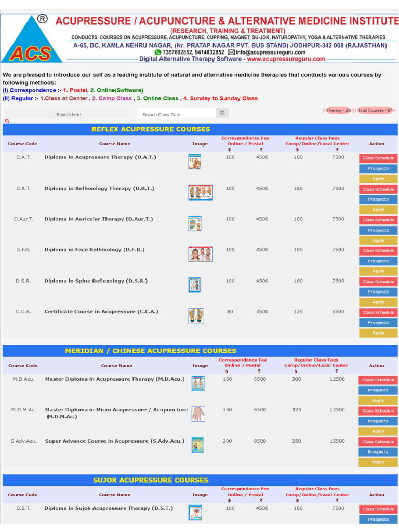Image resolution: width=399 pixels, height=532 pixels.
Task: View Prospects for M.D.Acu. course
Action: click(x=378, y=390)
